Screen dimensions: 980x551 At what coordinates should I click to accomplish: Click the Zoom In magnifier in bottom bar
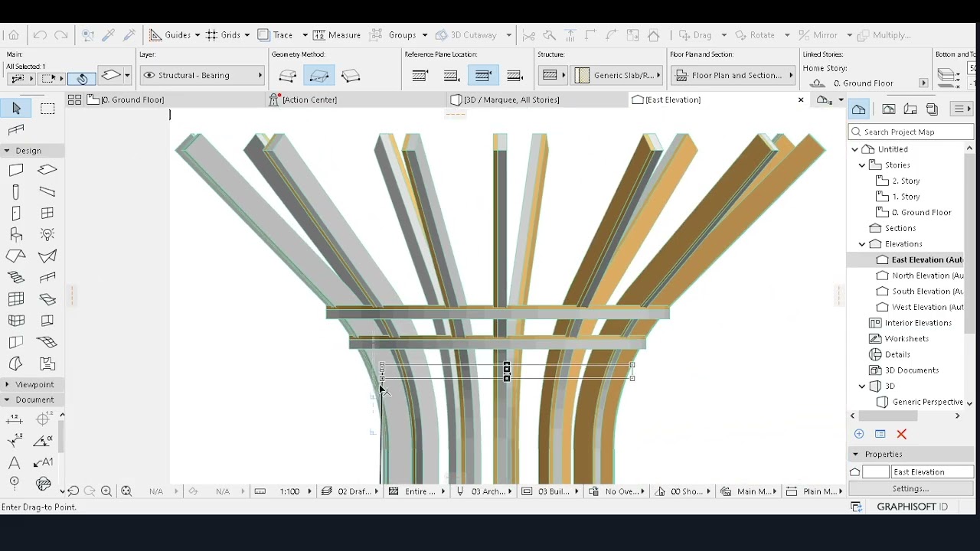click(106, 491)
